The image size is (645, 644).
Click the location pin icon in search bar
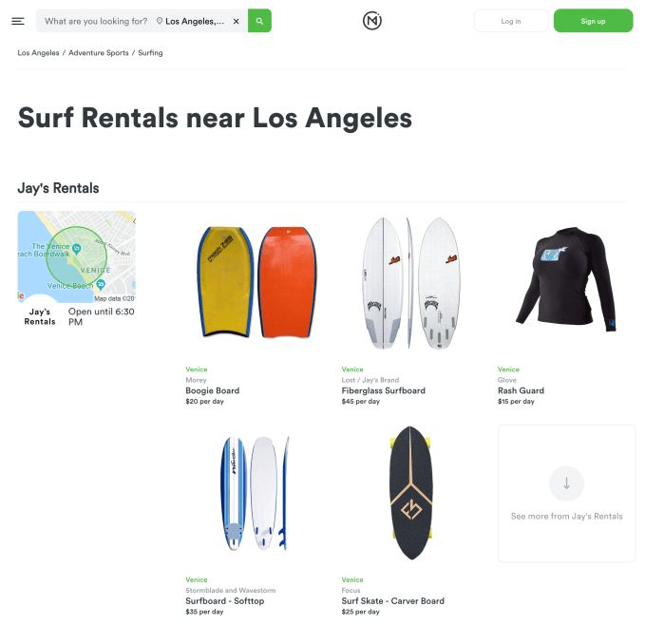click(160, 21)
